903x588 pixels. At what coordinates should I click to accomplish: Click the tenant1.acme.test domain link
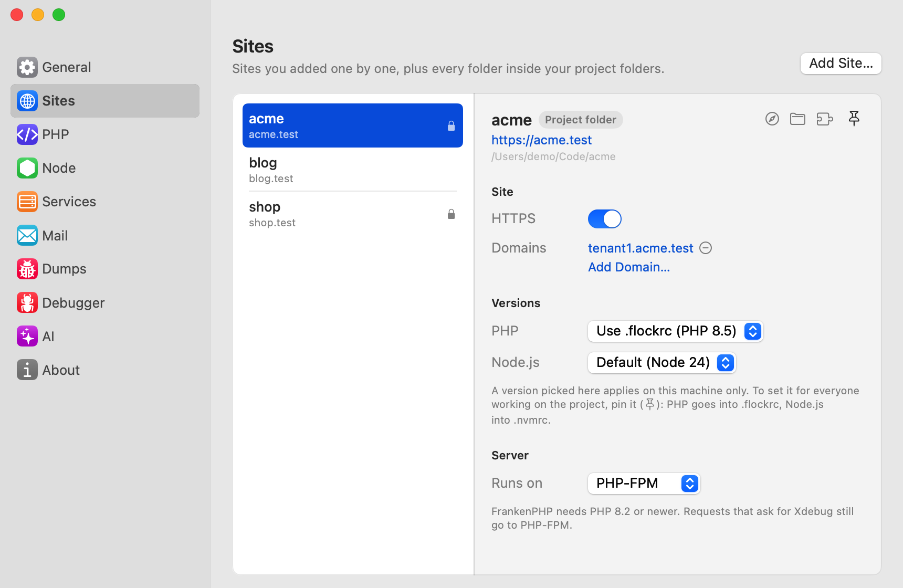pyautogui.click(x=640, y=248)
